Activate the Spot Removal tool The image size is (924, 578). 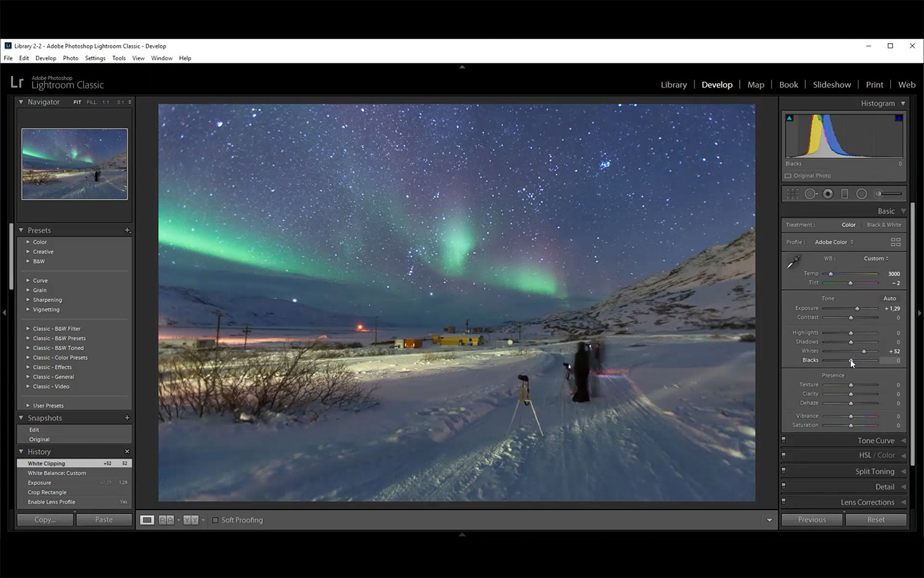[x=811, y=193]
